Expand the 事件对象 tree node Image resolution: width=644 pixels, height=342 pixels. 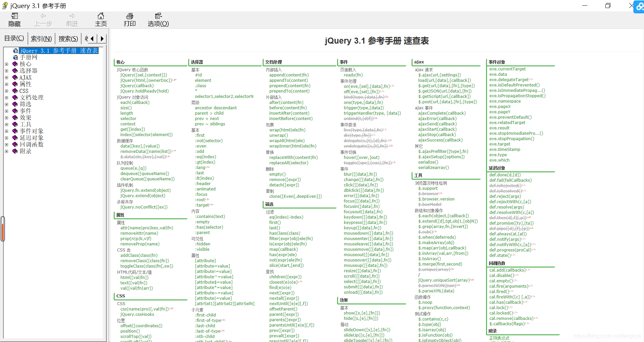(6, 131)
